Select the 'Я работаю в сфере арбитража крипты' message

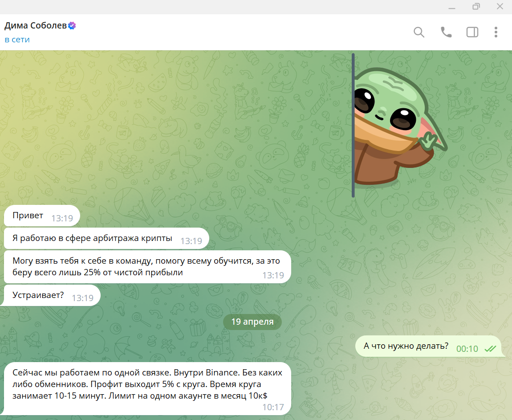(x=106, y=238)
